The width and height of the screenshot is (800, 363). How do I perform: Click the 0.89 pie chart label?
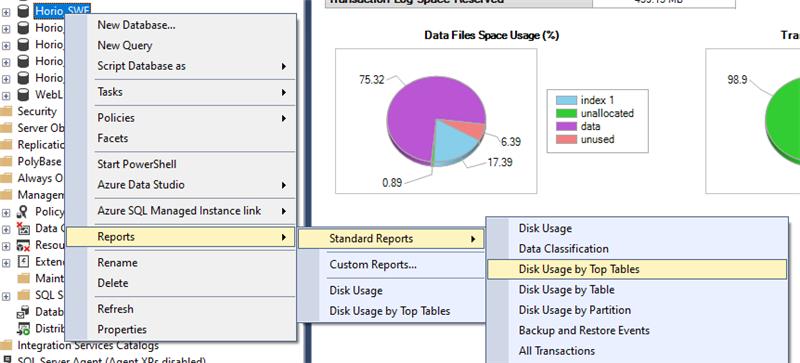tap(392, 182)
